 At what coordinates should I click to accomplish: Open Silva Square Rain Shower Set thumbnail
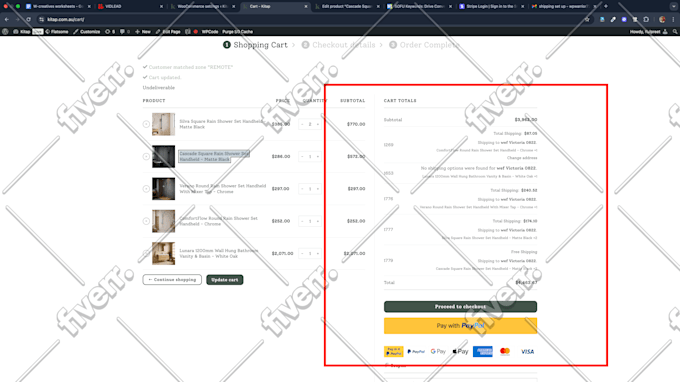(163, 124)
